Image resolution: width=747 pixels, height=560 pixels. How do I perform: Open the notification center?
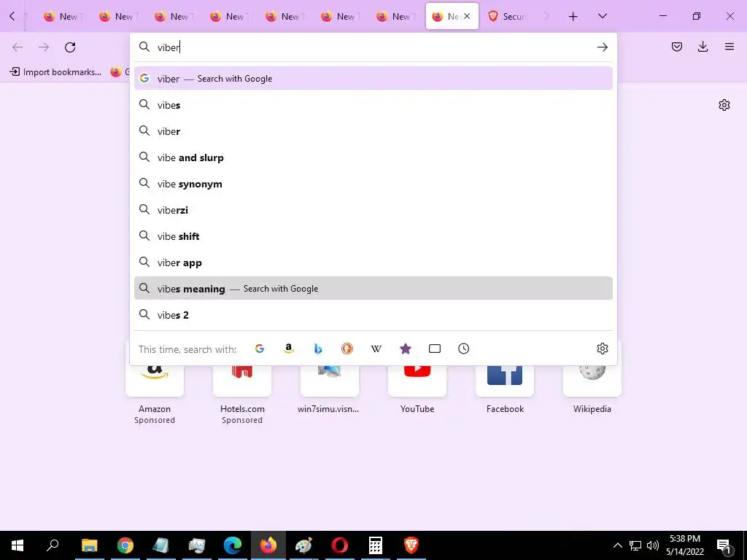724,545
